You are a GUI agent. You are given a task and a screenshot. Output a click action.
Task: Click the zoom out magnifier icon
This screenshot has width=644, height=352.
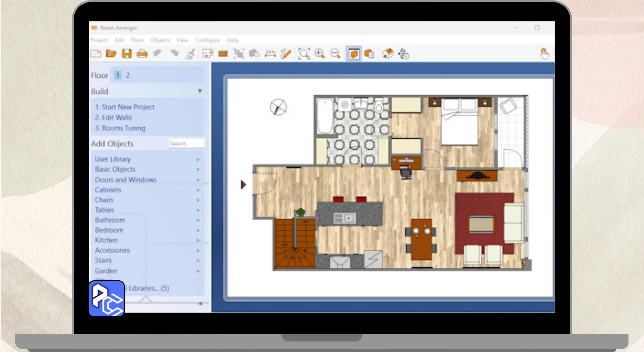click(335, 53)
